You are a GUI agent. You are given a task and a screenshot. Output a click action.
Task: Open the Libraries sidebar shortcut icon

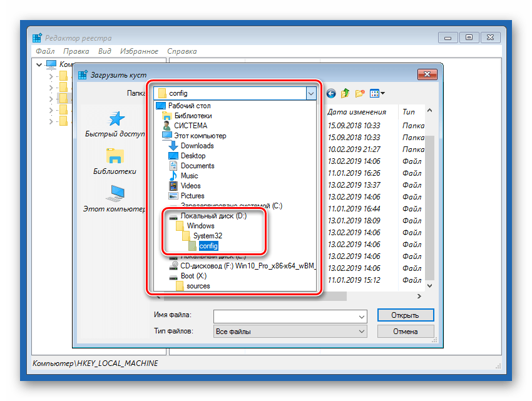(115, 156)
